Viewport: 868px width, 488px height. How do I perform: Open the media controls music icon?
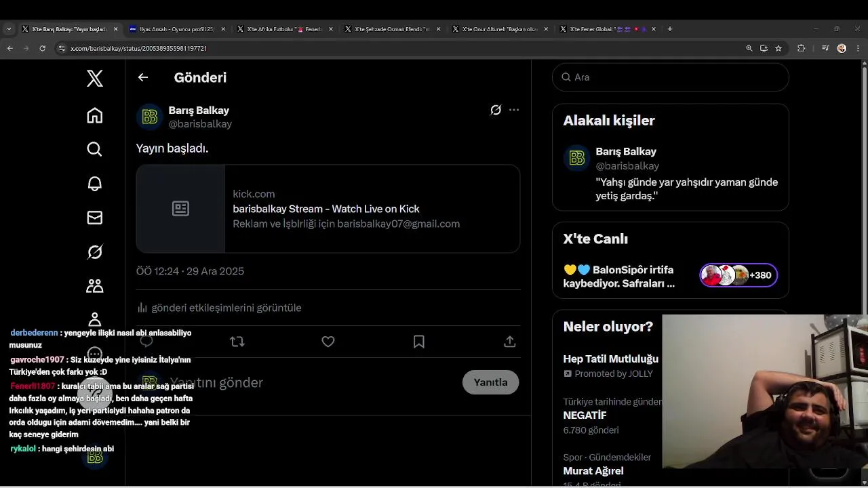(x=825, y=48)
